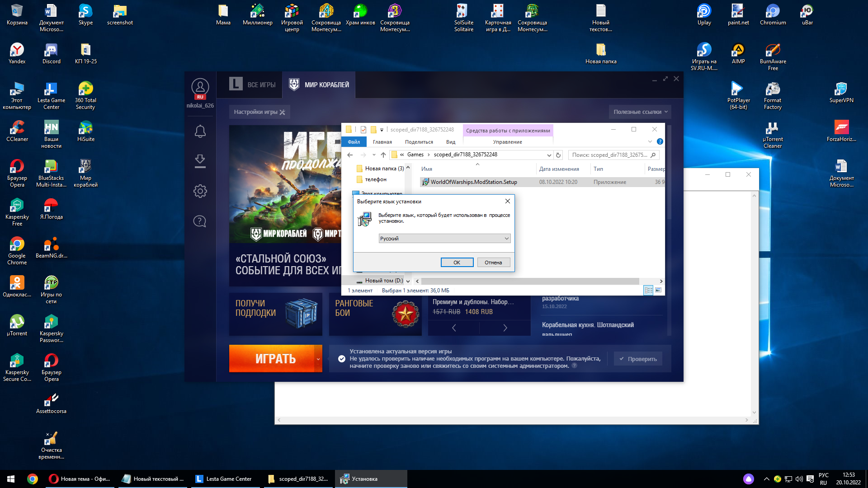Image resolution: width=868 pixels, height=488 pixels.
Task: Confirm language with OK button
Action: click(x=457, y=263)
